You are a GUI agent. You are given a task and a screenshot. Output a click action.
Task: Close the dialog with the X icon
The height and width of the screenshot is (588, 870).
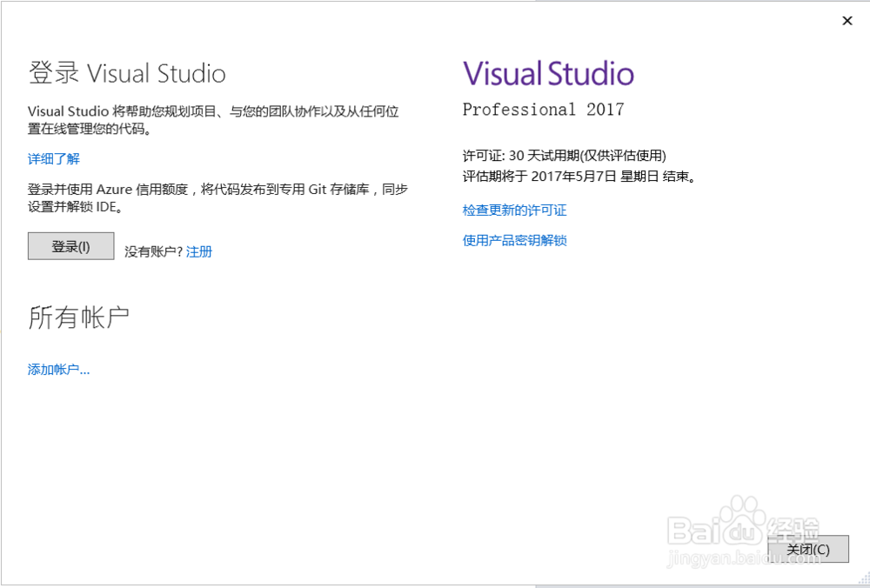847,20
